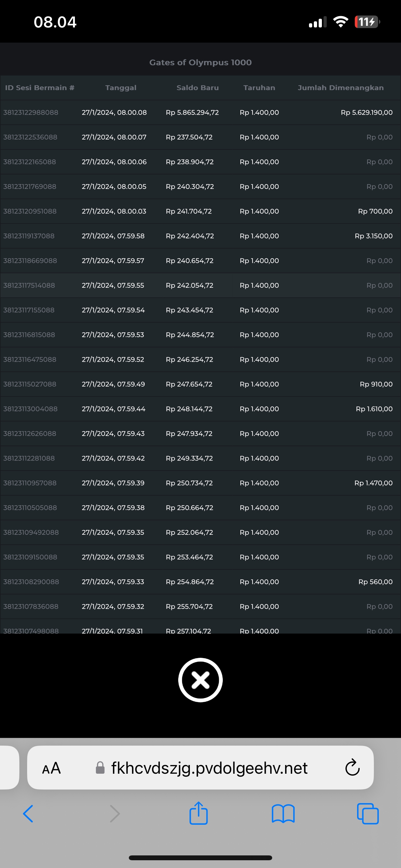Open session row 38123119137088
401x868 pixels.
pos(29,236)
